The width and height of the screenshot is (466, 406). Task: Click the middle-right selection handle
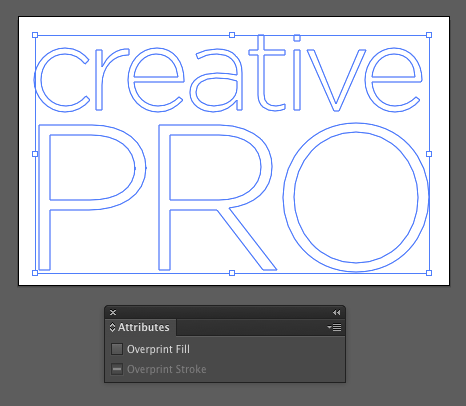click(429, 154)
